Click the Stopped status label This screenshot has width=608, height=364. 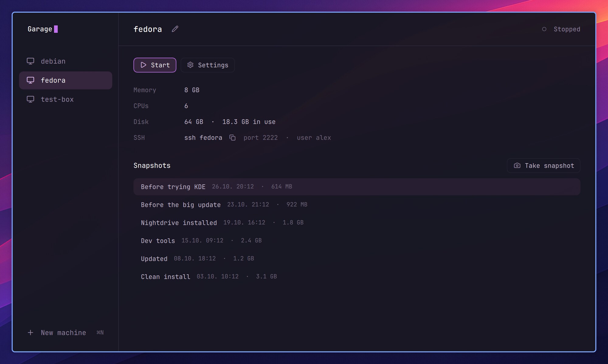pos(567,29)
